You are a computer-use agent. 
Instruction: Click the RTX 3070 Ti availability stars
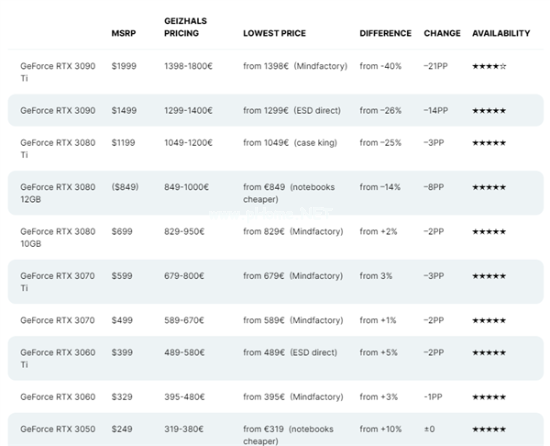tap(489, 276)
